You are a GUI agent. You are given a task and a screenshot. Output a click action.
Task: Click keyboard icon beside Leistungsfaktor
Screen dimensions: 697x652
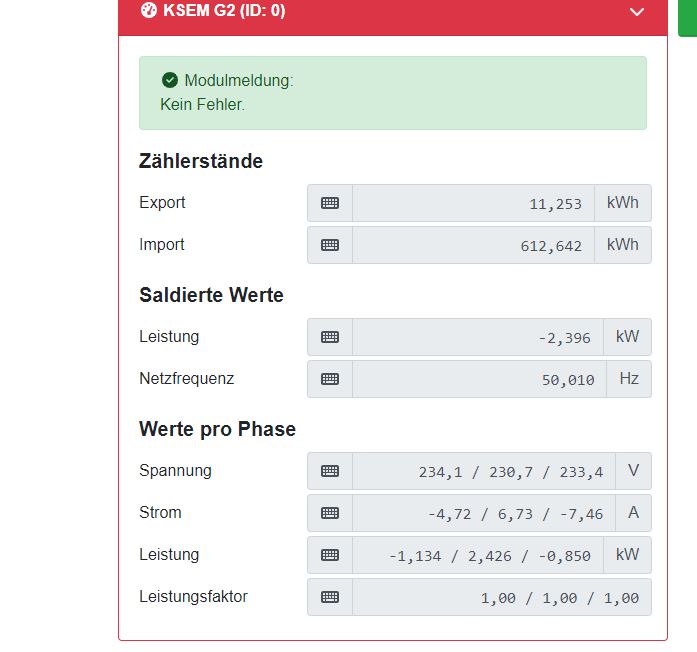(x=330, y=597)
